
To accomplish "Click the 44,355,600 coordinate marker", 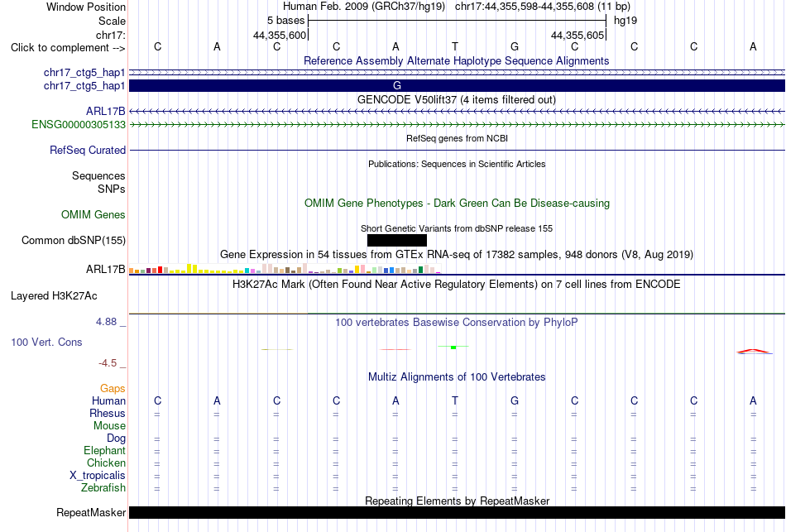I will (279, 35).
